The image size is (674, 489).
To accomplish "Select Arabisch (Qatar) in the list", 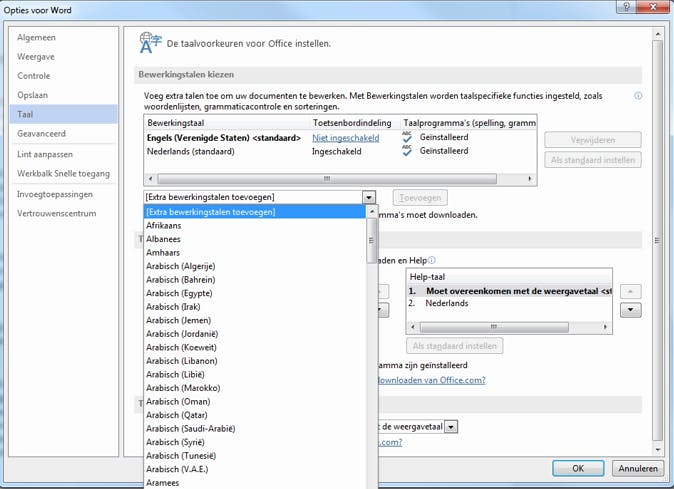I will click(255, 415).
